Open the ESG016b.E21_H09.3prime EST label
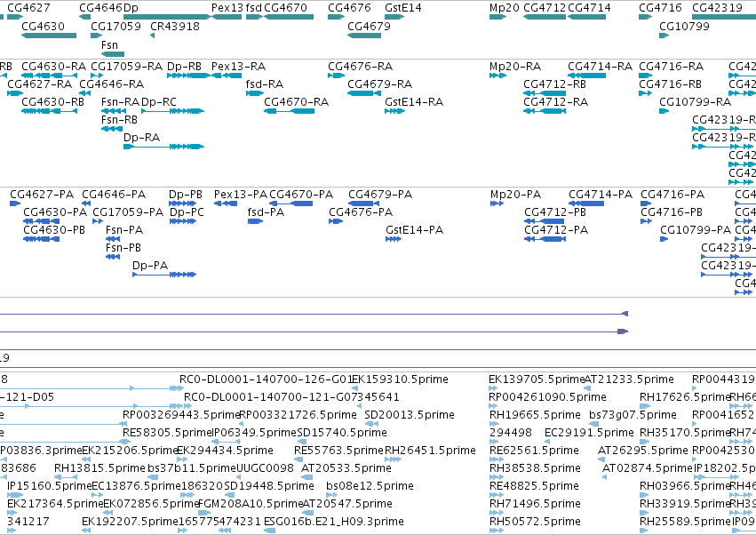The width and height of the screenshot is (756, 535). point(334,522)
